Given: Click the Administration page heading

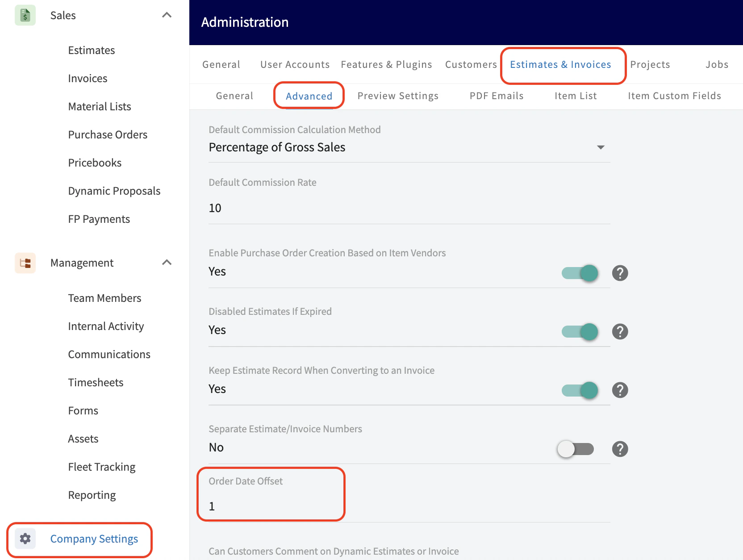Looking at the screenshot, I should [x=245, y=22].
